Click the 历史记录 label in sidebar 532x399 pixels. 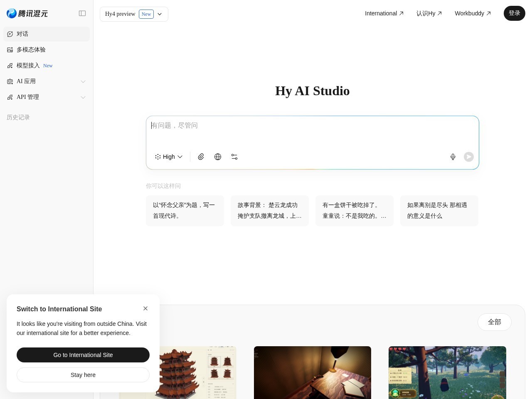18,118
